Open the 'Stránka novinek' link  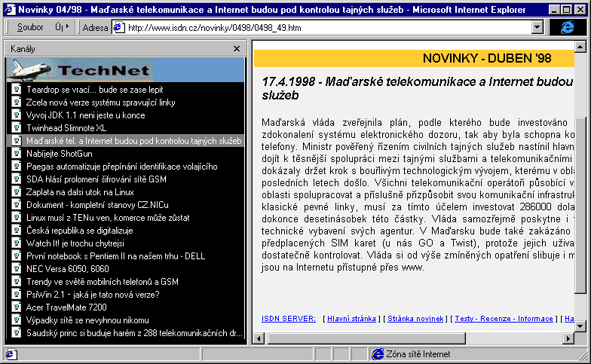417,319
